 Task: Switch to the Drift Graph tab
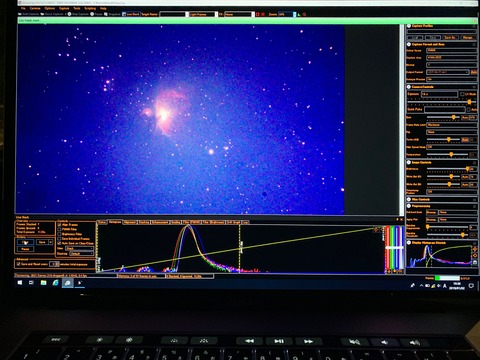point(233,222)
